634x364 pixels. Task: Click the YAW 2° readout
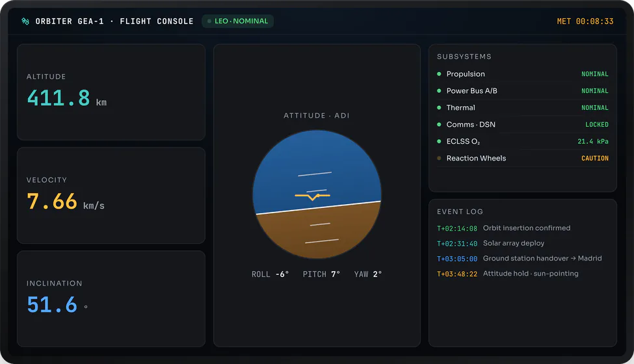pos(368,274)
